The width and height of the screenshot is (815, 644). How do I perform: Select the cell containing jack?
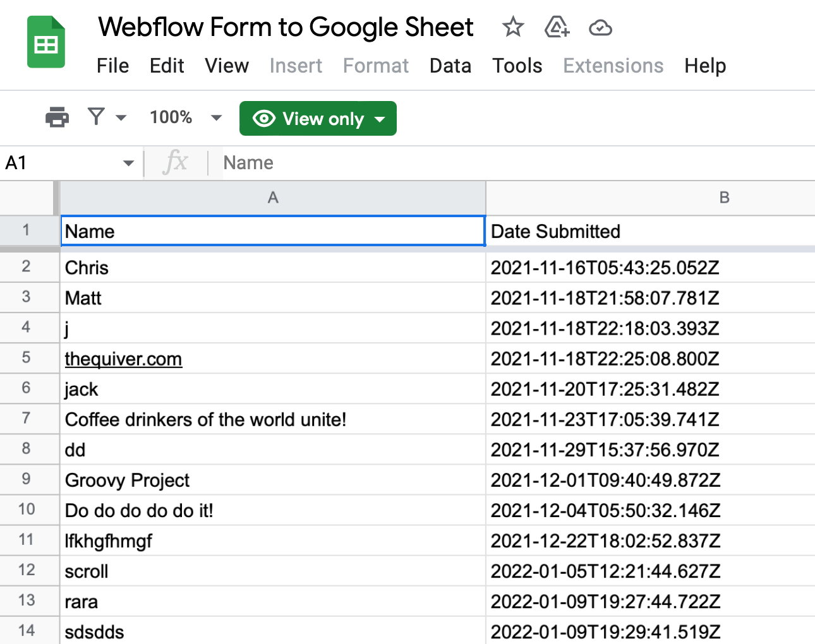tap(273, 388)
